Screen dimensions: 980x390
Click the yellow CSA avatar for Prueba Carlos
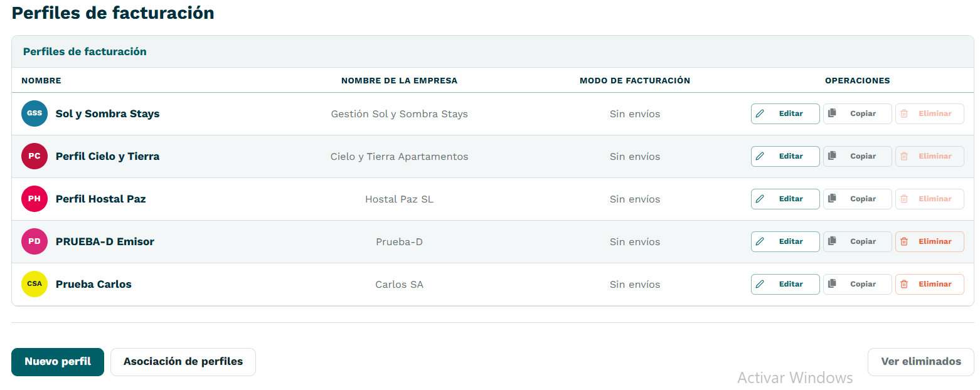coord(35,284)
